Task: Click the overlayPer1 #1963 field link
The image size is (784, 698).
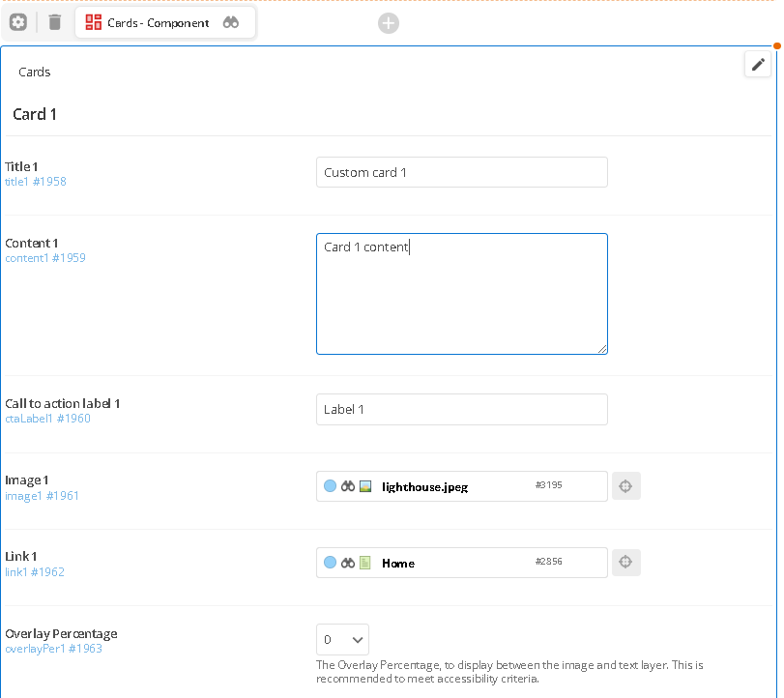Action: click(53, 649)
